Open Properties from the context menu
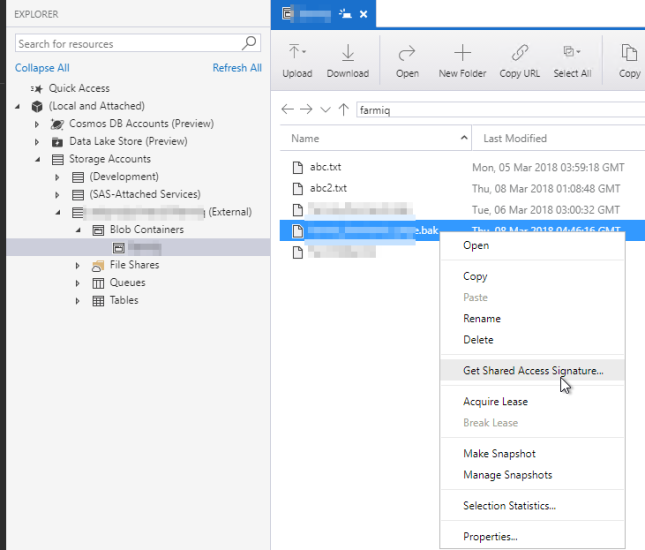Viewport: 645px width, 550px height. (490, 537)
